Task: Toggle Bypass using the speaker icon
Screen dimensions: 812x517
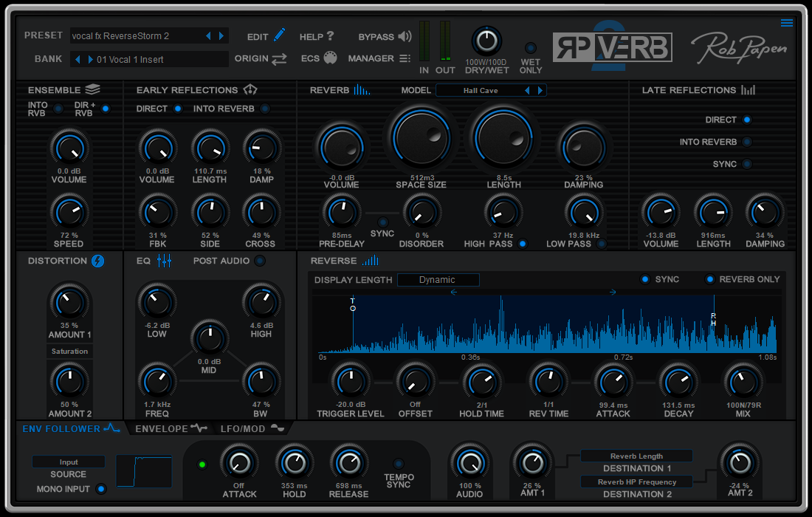Action: (x=405, y=36)
